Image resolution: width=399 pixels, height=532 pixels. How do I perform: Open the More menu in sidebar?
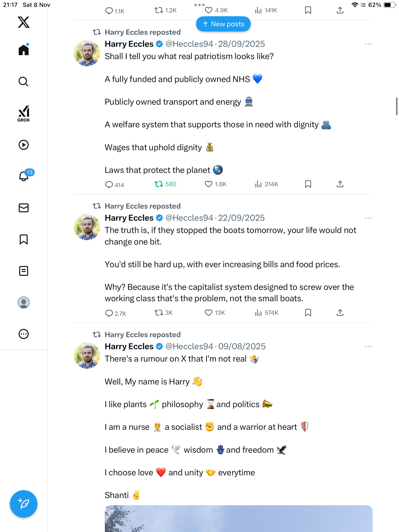[24, 334]
